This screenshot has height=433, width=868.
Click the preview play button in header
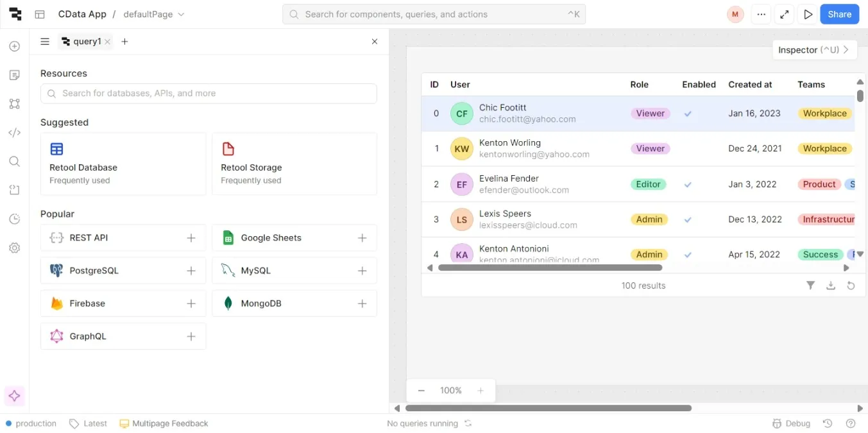point(808,14)
